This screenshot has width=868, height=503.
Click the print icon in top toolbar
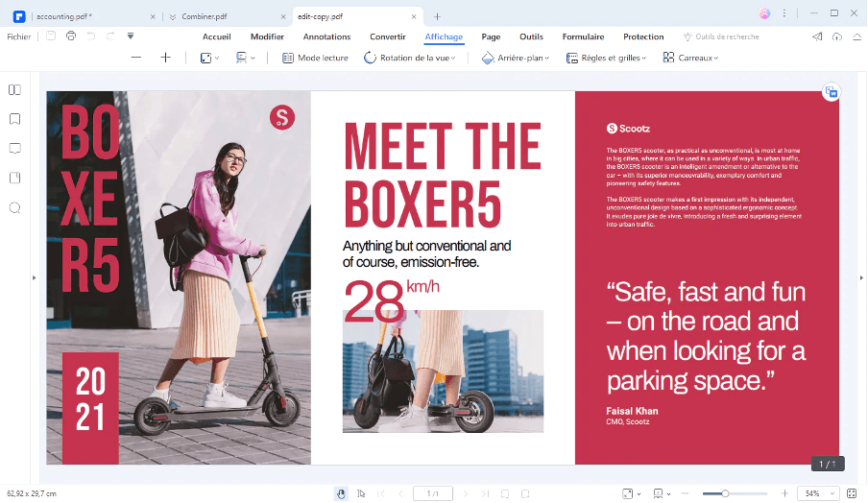(x=70, y=36)
